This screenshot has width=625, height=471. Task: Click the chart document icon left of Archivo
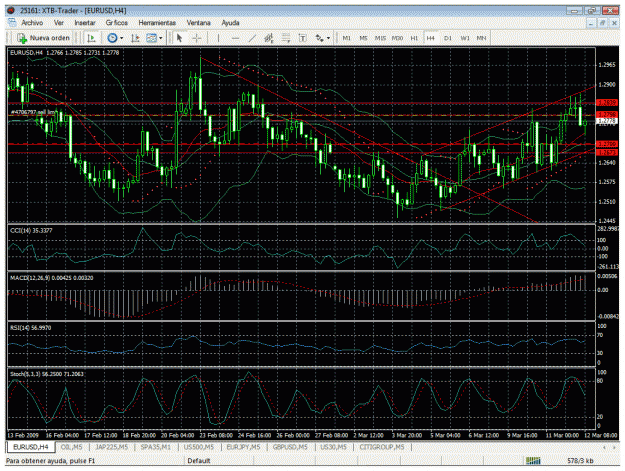pos(12,22)
